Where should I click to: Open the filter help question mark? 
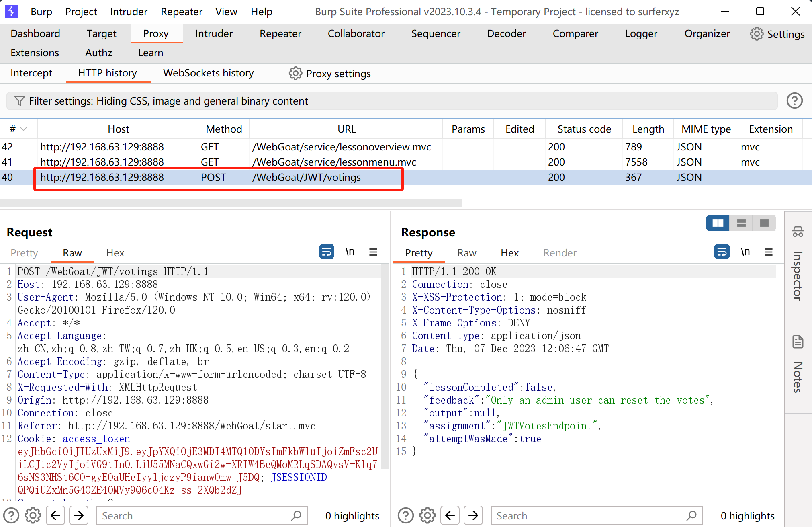tap(794, 100)
